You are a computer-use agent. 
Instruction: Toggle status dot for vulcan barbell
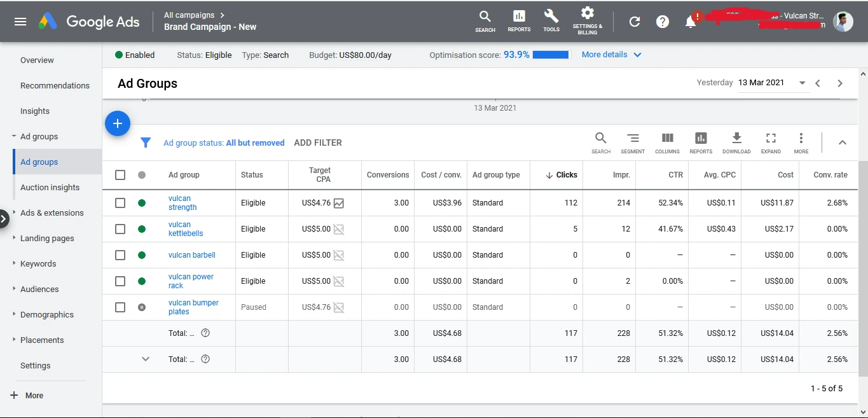pos(142,255)
